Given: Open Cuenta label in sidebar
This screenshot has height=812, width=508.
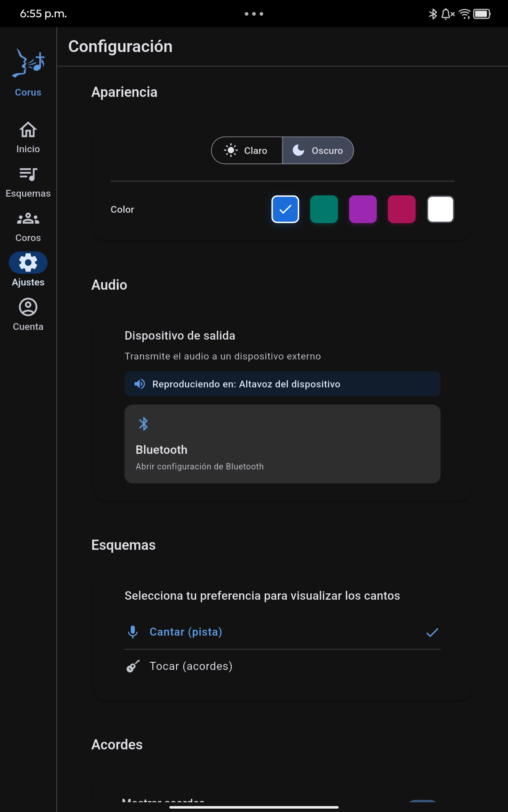Looking at the screenshot, I should tap(28, 326).
